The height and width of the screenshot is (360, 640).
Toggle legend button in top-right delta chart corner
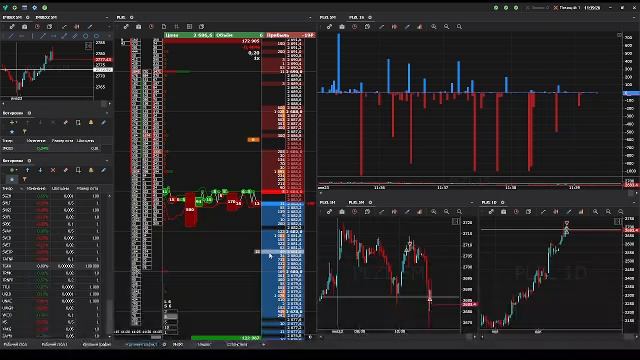[619, 35]
